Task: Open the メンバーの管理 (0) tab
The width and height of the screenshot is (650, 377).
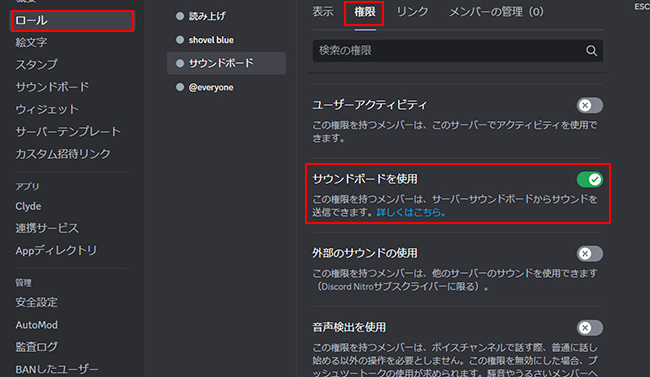Action: point(496,12)
